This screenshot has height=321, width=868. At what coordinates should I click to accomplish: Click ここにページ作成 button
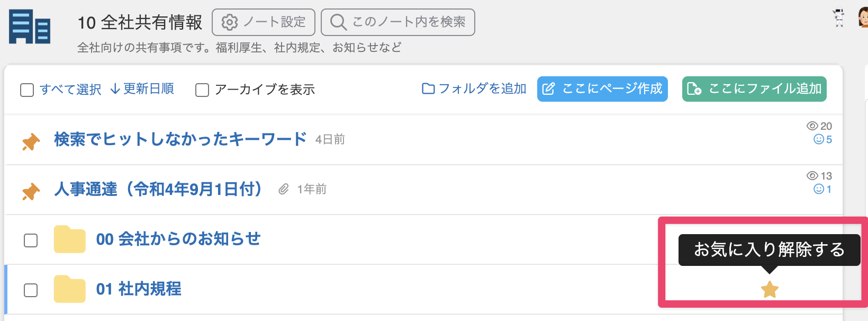click(602, 89)
